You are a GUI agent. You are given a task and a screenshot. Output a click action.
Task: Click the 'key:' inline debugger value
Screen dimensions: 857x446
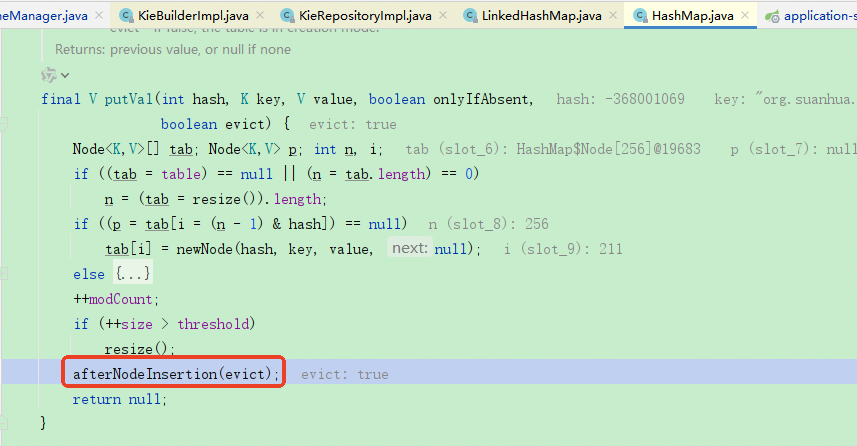785,99
